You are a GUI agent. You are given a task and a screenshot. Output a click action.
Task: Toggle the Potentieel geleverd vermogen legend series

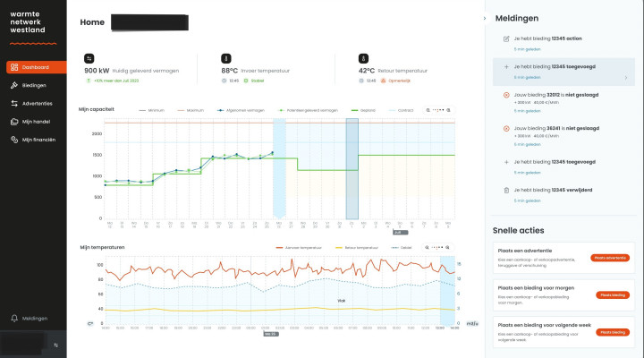pyautogui.click(x=308, y=110)
